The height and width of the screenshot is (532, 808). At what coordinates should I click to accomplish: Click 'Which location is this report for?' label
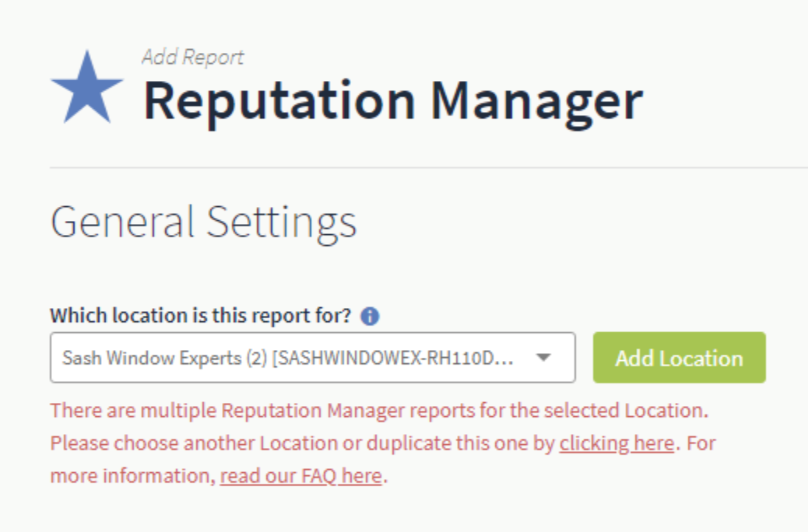point(201,315)
